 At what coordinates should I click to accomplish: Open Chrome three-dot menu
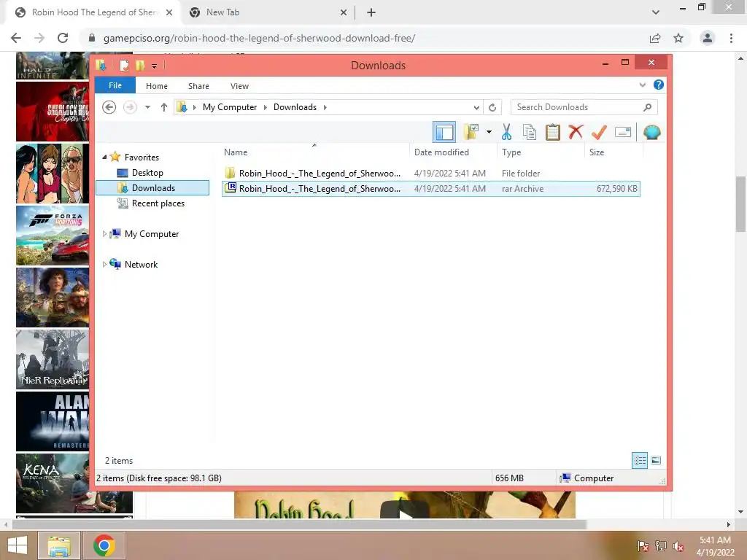(731, 38)
